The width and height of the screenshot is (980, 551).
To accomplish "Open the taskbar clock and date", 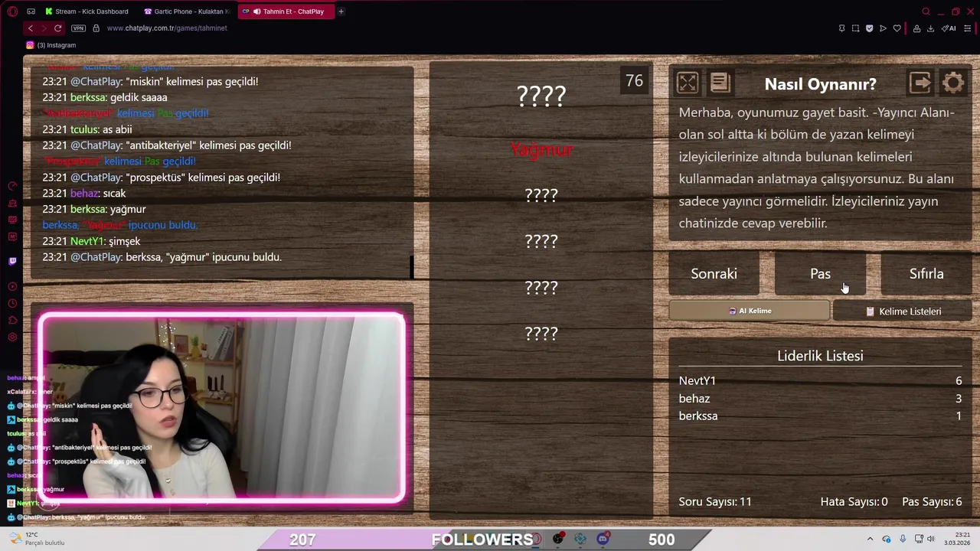I will (x=959, y=539).
